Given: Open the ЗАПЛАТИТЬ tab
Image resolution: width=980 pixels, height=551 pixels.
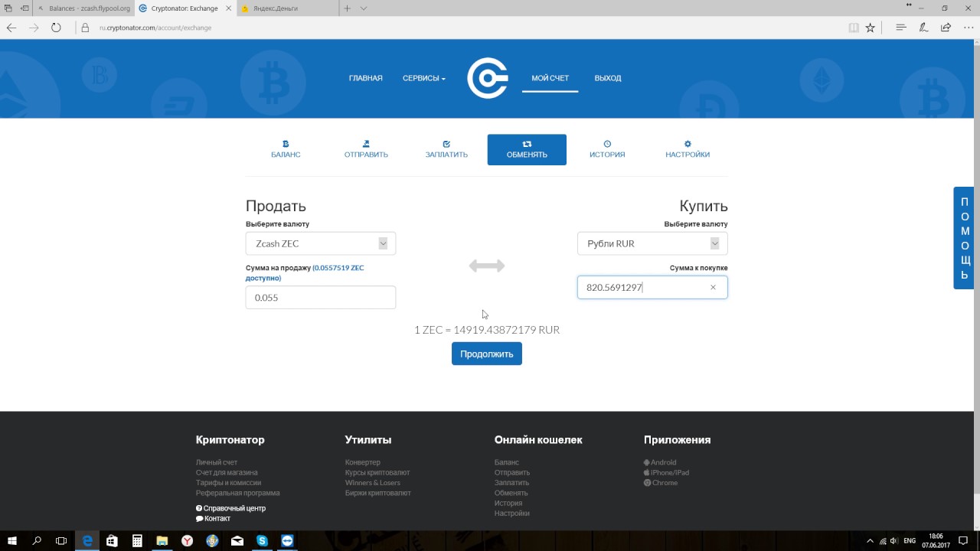Looking at the screenshot, I should [x=446, y=149].
